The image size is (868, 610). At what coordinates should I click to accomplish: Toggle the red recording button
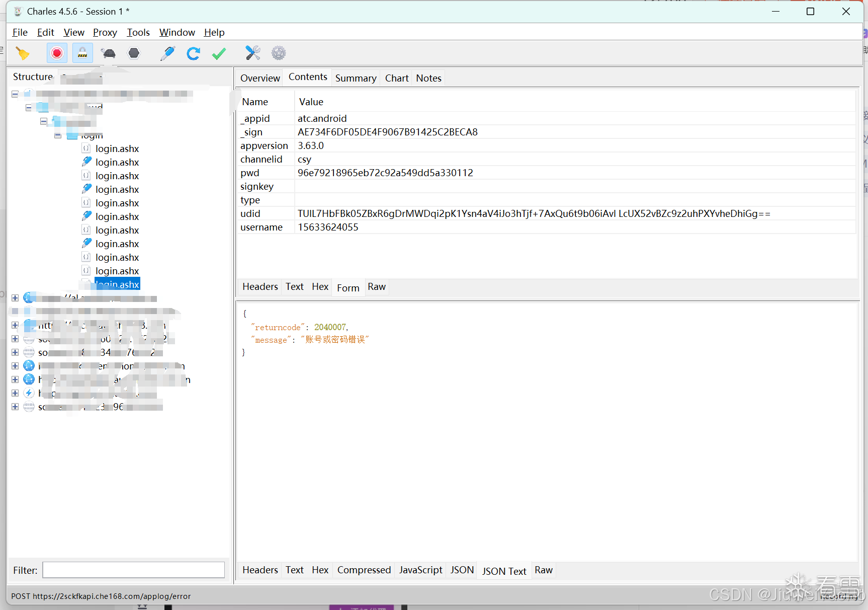pos(57,53)
